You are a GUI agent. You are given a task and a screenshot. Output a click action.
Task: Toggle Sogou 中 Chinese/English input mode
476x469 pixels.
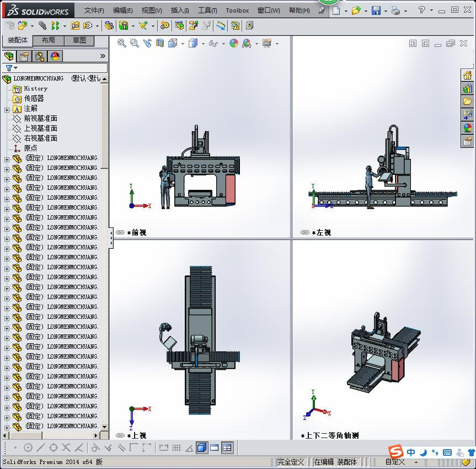coord(411,452)
